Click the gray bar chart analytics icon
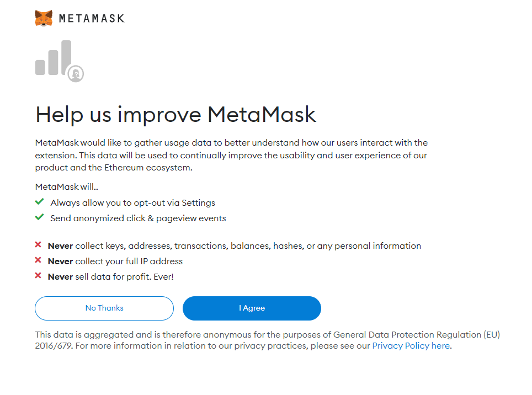 point(54,58)
